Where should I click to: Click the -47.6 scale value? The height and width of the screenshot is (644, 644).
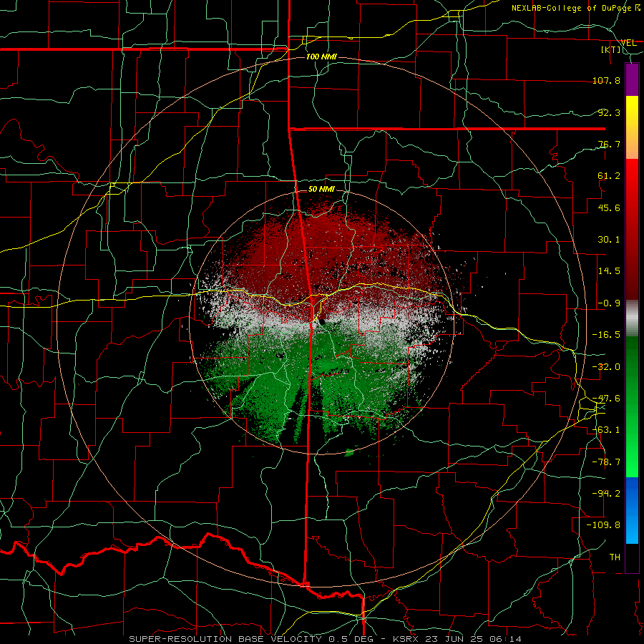point(606,399)
